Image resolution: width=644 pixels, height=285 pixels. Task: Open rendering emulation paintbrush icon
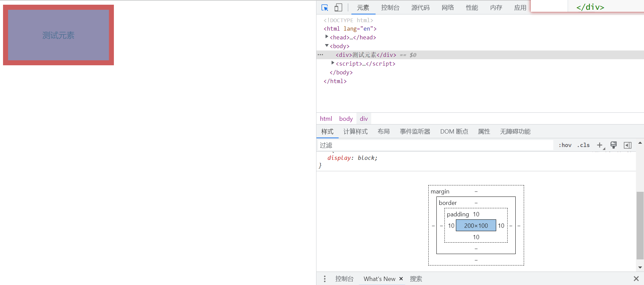(613, 145)
